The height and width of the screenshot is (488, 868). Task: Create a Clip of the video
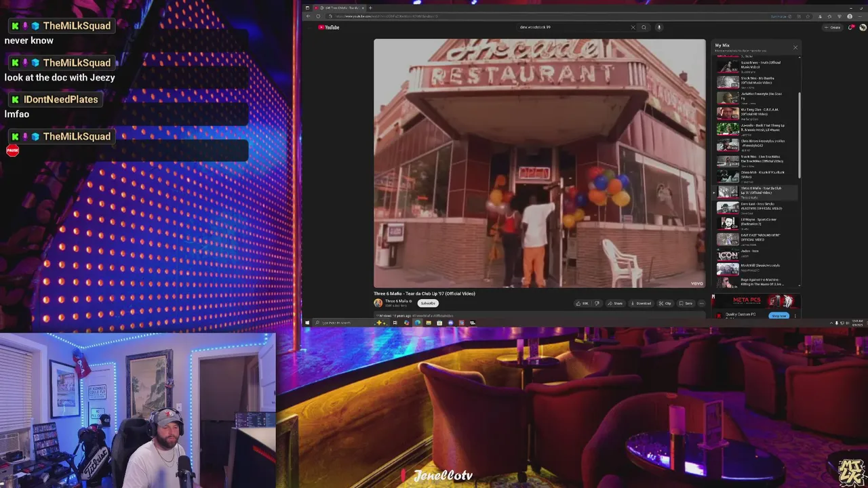click(665, 303)
